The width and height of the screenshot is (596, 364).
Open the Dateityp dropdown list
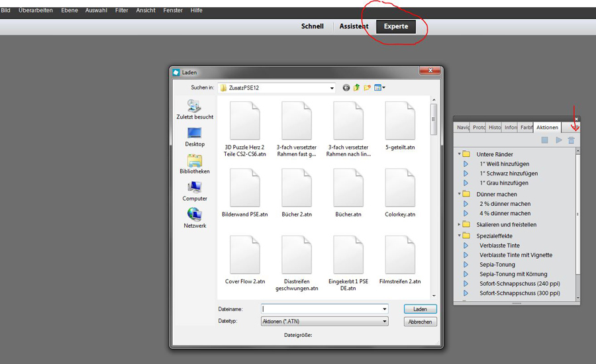click(x=384, y=322)
